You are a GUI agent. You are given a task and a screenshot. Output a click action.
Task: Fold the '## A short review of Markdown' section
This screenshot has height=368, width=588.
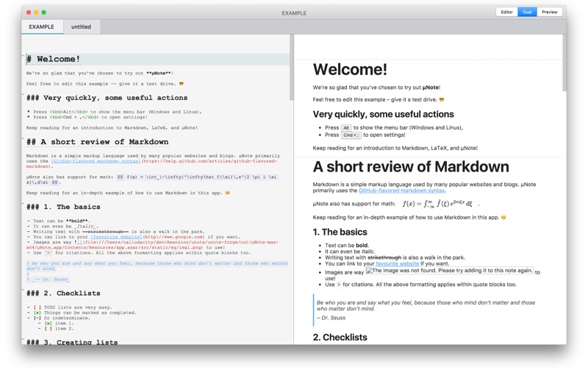(24, 138)
